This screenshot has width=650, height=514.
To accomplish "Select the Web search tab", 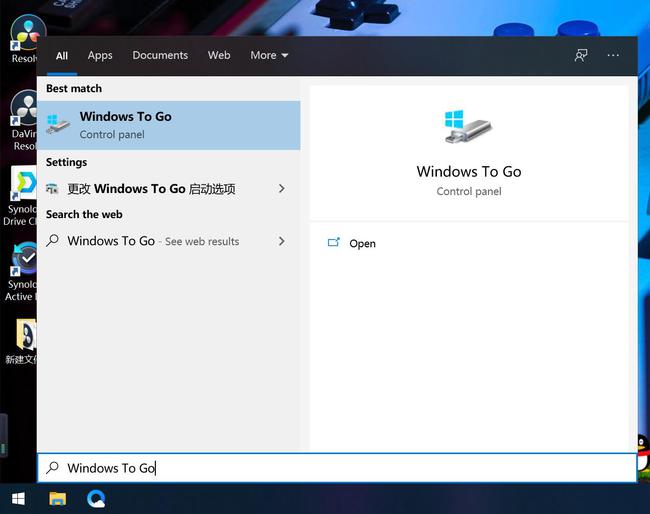I will point(219,55).
